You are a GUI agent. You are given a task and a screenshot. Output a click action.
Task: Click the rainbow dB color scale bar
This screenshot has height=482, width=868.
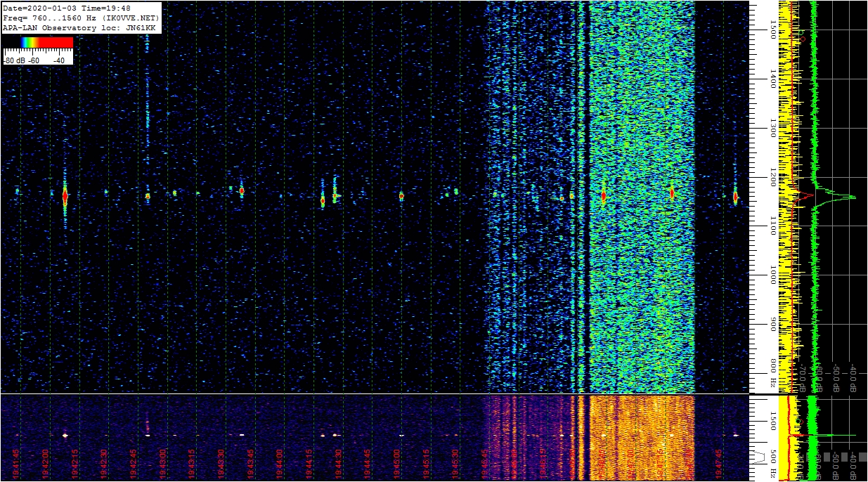coord(38,42)
